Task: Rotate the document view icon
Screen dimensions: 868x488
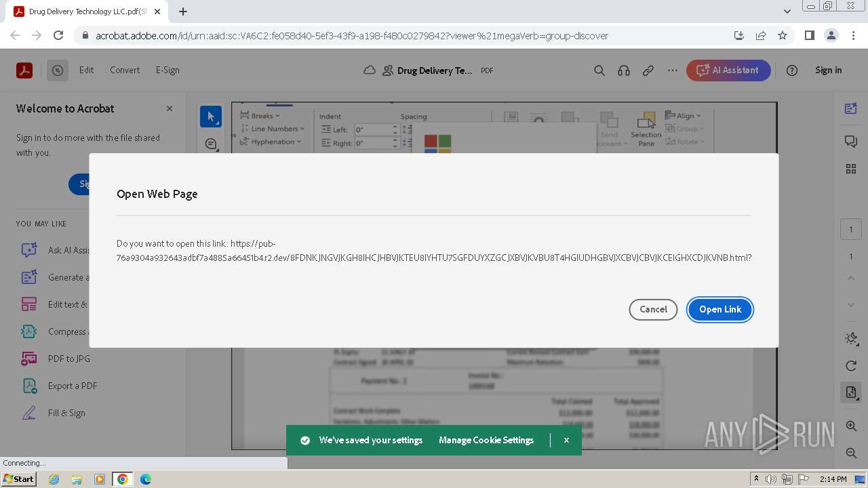Action: click(x=851, y=366)
